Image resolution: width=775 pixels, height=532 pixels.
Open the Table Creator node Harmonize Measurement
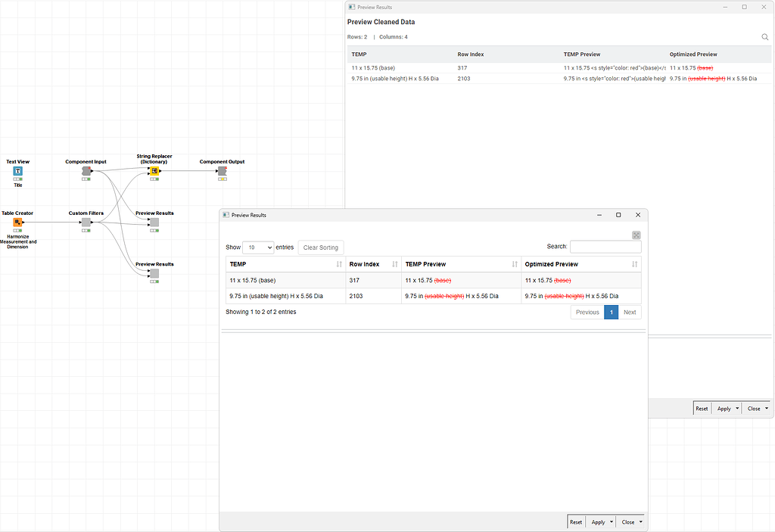17,223
